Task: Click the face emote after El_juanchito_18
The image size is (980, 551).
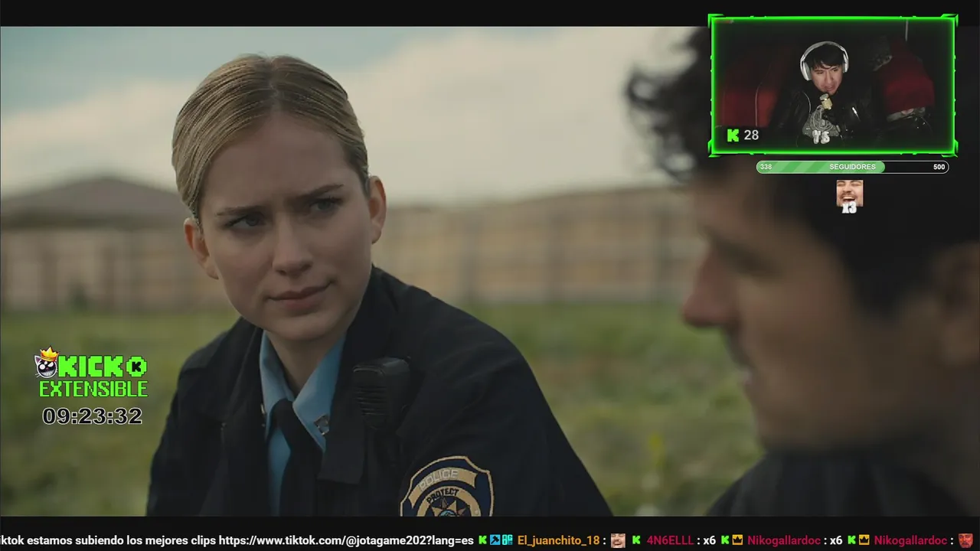Action: pyautogui.click(x=618, y=540)
